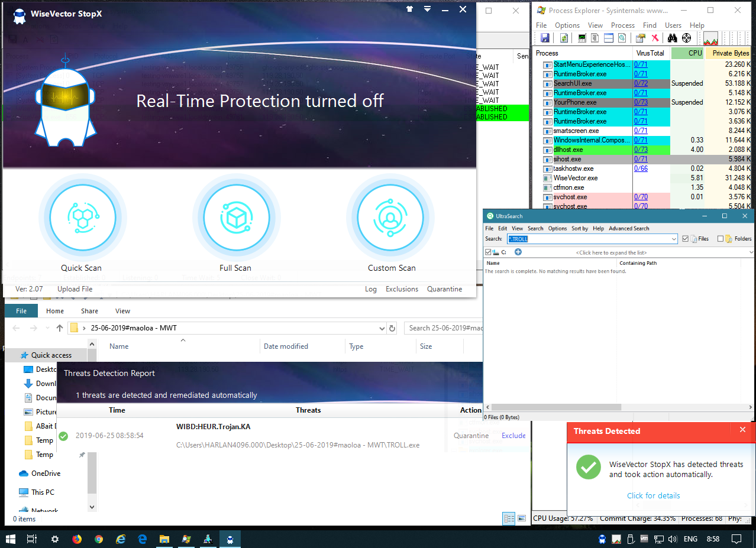This screenshot has width=756, height=548.
Task: Select This PC in the File Explorer sidebar
Action: click(x=43, y=492)
